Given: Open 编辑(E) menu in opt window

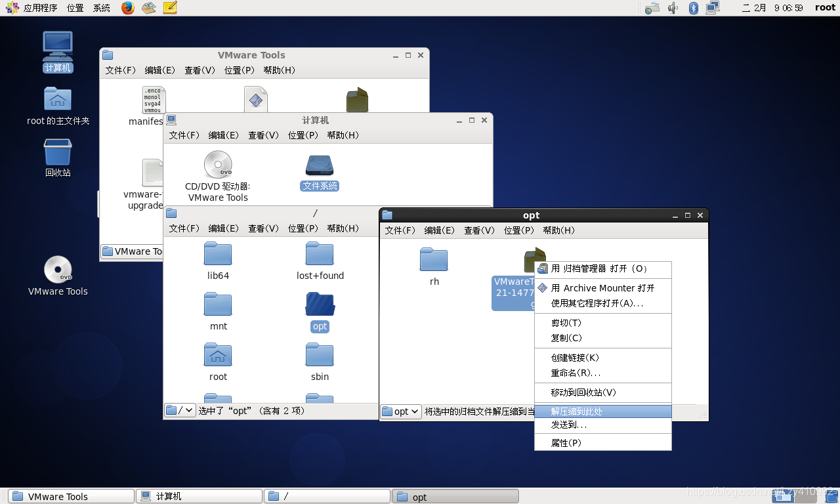Looking at the screenshot, I should tap(440, 230).
